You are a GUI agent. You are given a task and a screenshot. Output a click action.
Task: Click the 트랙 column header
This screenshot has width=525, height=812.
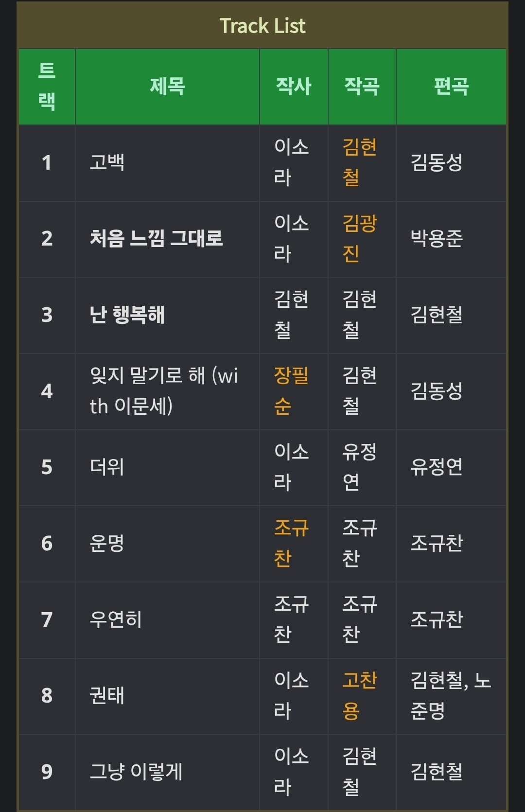point(47,87)
